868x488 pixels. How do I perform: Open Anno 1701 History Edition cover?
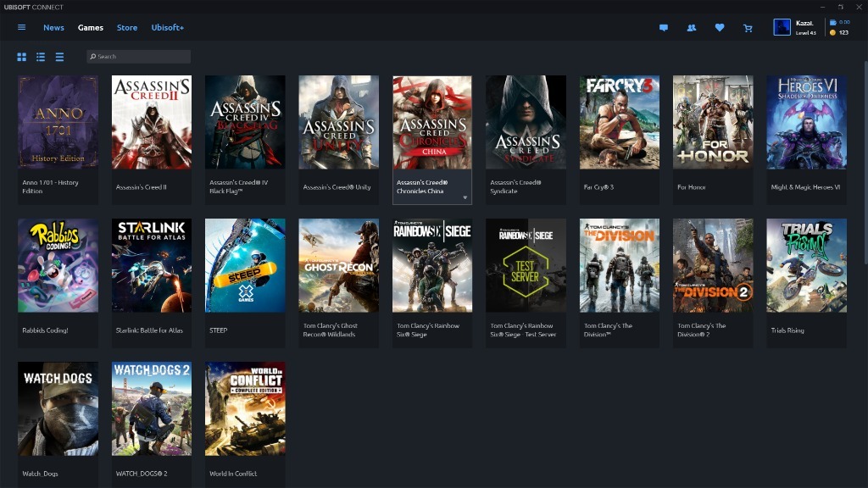click(x=58, y=122)
